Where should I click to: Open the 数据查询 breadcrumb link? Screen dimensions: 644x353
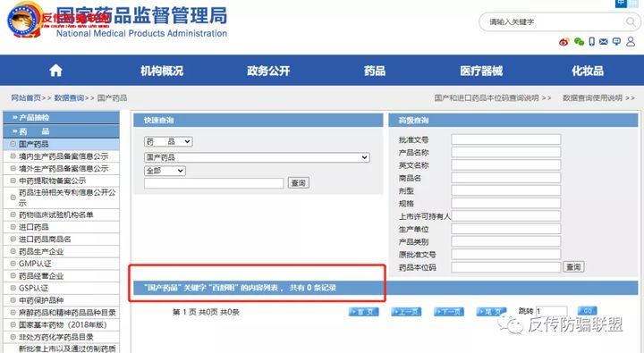coord(69,98)
